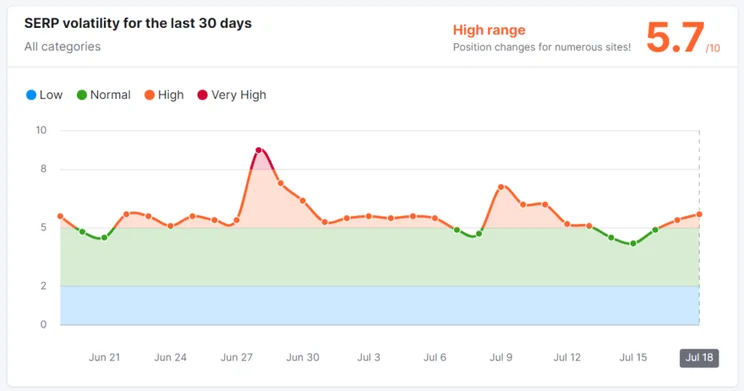
Task: Click the Jul 15 axis label
Action: [633, 357]
